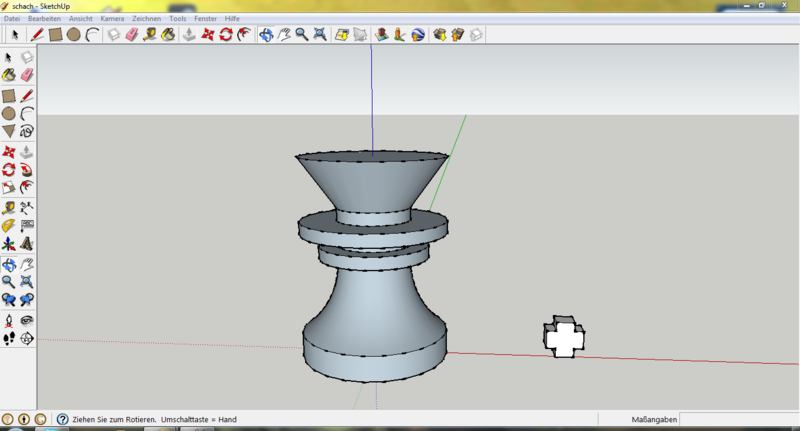This screenshot has width=800, height=431.
Task: Click the top cone of the chess piece
Action: (371, 180)
